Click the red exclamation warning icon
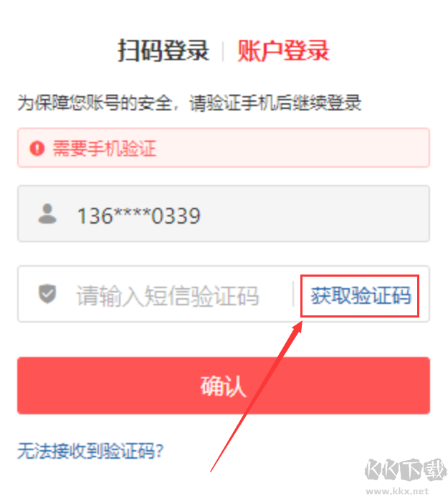 coord(37,148)
